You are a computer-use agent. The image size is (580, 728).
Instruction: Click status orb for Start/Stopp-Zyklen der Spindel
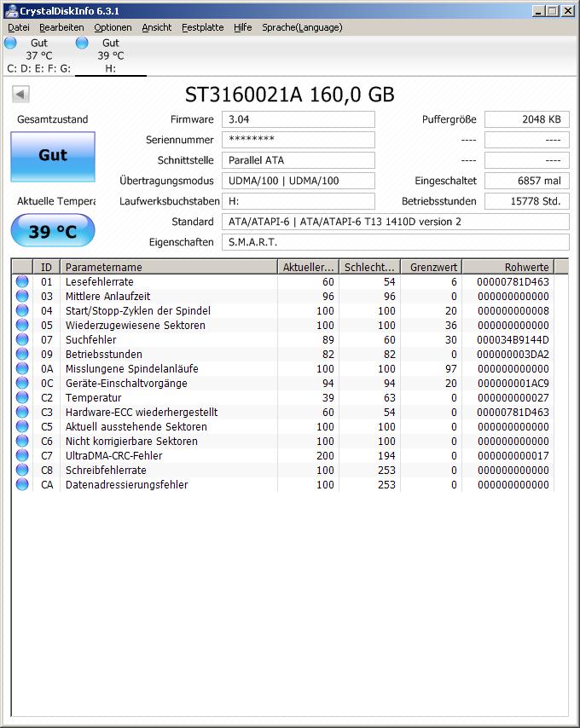pyautogui.click(x=22, y=310)
